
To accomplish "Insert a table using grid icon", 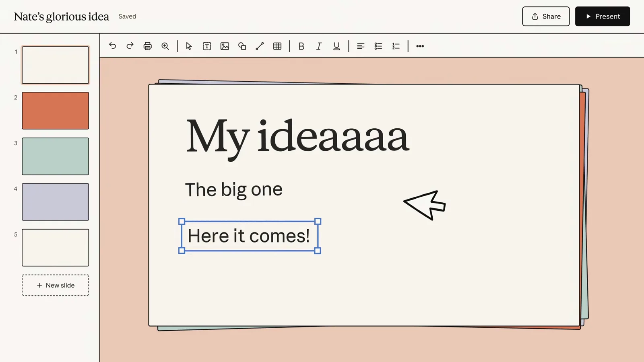I will coord(277,46).
